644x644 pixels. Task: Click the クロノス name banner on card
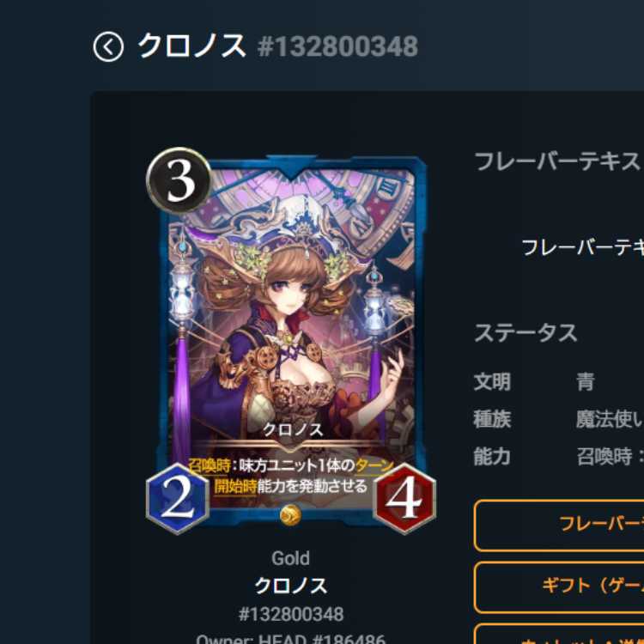[x=293, y=430]
